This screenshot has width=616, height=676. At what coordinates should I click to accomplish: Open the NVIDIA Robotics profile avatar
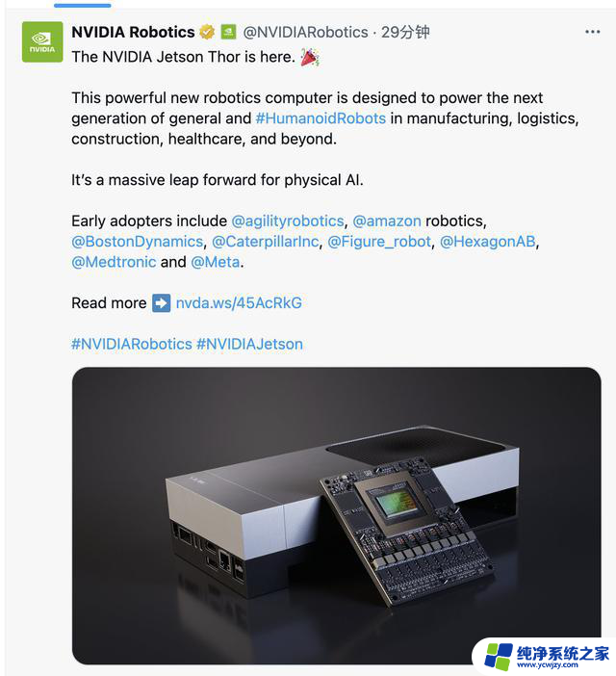click(42, 41)
